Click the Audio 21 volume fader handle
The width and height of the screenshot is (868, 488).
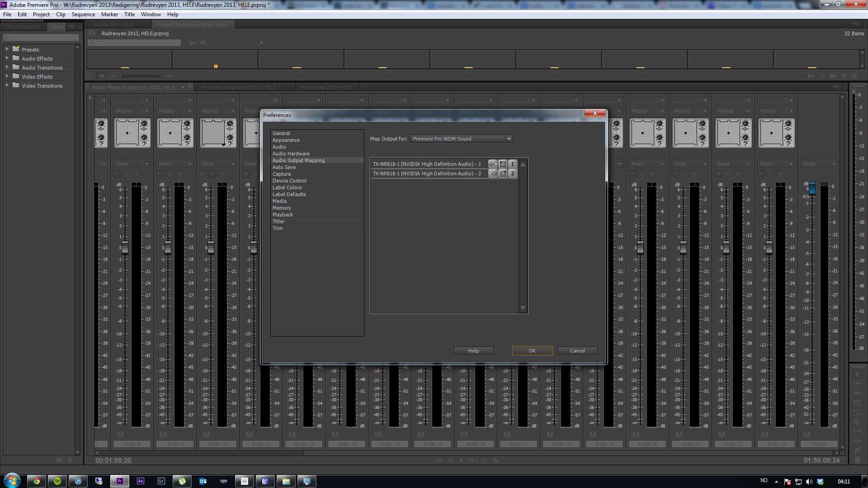(x=683, y=248)
